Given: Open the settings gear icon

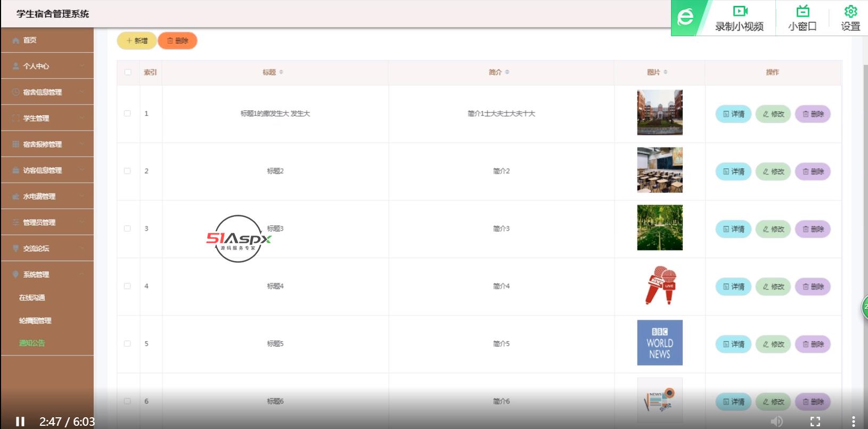Looking at the screenshot, I should (850, 12).
